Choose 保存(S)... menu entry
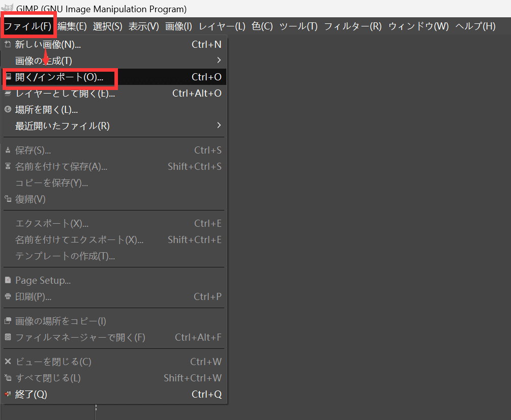 114,150
